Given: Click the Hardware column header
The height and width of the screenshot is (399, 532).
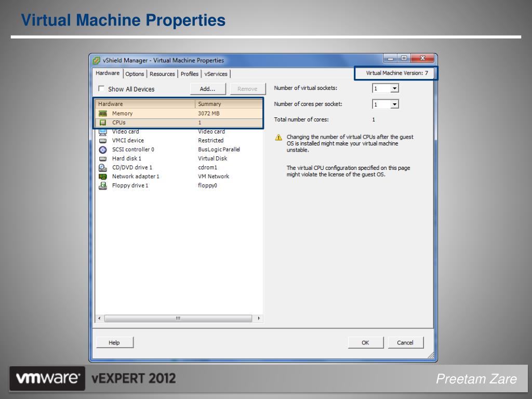Looking at the screenshot, I should (x=145, y=104).
